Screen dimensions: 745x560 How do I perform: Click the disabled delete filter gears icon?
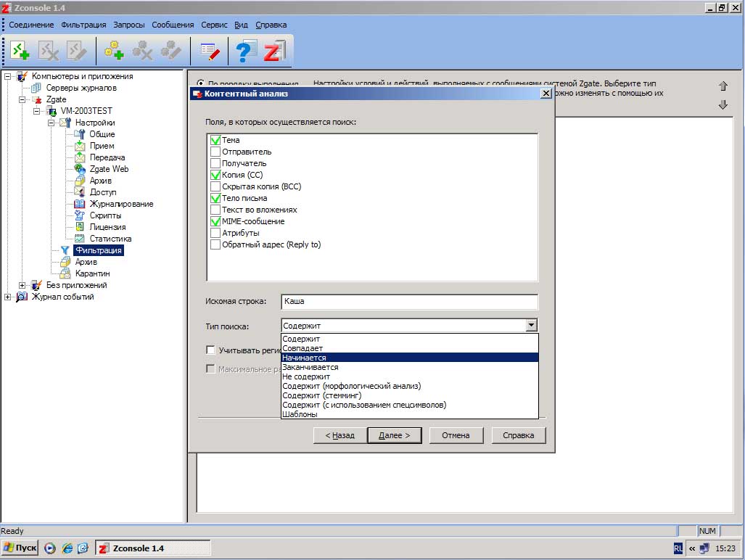click(x=142, y=50)
